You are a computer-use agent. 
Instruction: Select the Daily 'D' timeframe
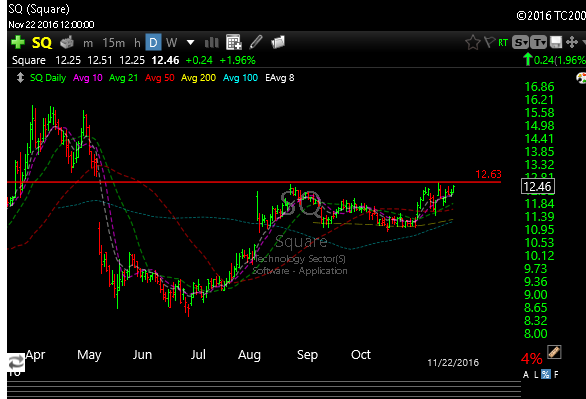point(153,43)
